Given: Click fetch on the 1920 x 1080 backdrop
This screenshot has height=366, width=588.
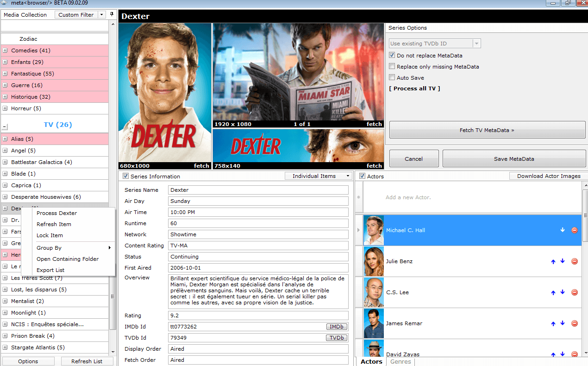Looking at the screenshot, I should tap(374, 124).
